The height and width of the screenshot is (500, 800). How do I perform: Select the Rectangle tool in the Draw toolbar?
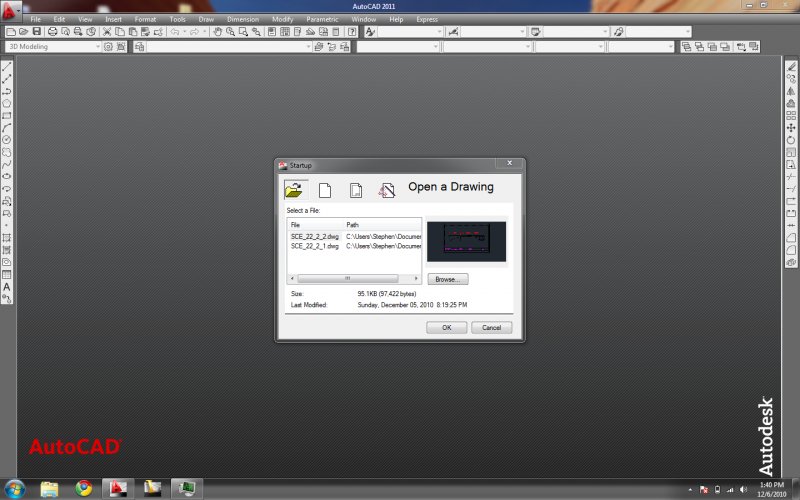click(x=7, y=115)
